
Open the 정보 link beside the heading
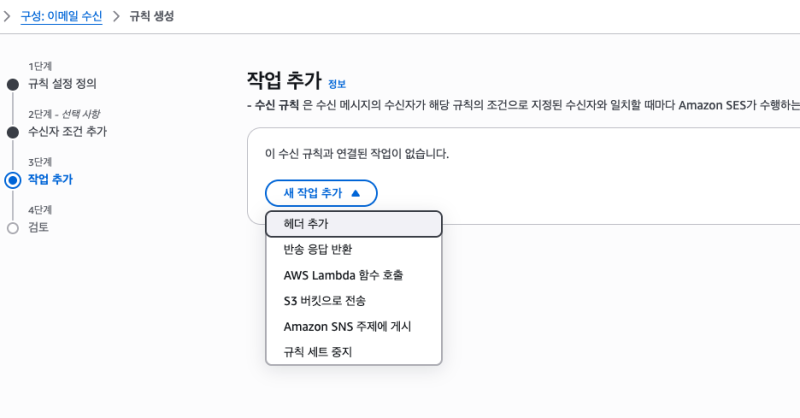pyautogui.click(x=337, y=84)
